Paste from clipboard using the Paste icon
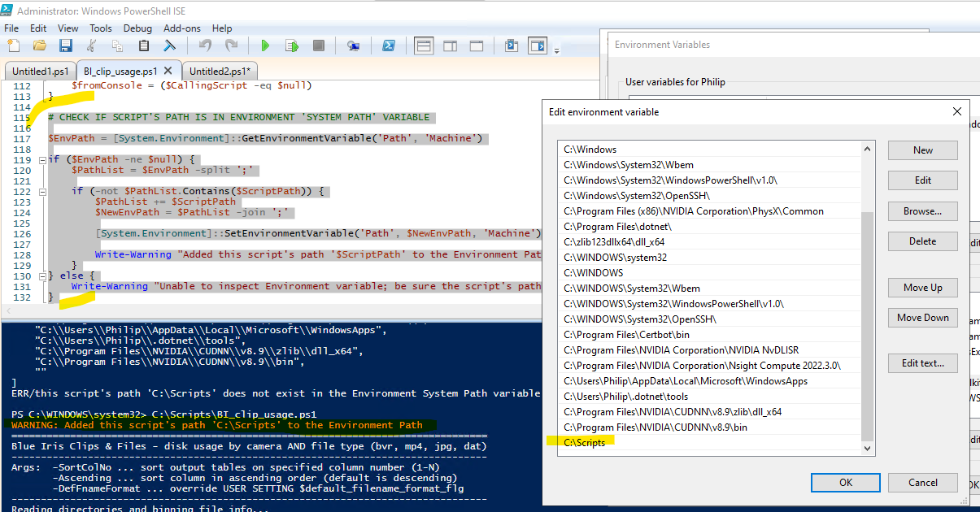The height and width of the screenshot is (512, 980). click(x=144, y=46)
